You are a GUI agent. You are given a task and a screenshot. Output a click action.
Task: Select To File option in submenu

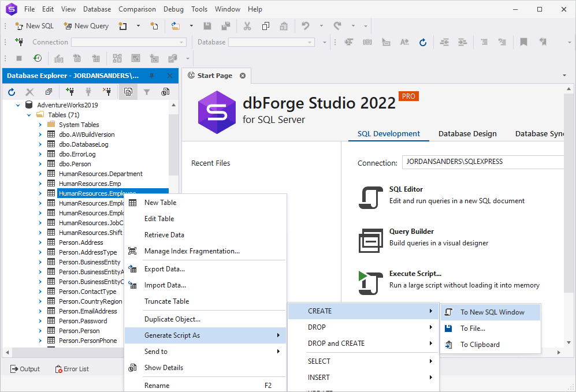tap(490, 328)
